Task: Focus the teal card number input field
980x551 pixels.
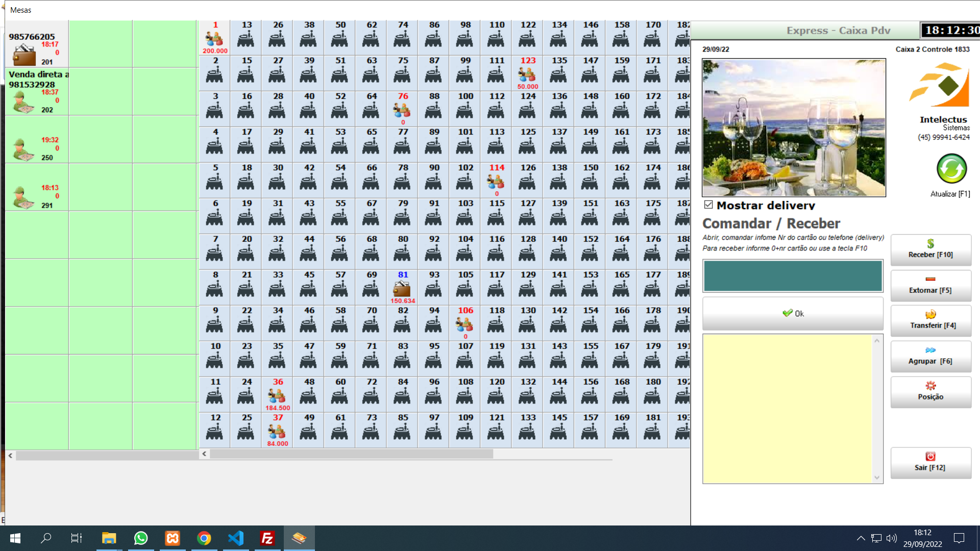Action: [x=793, y=276]
